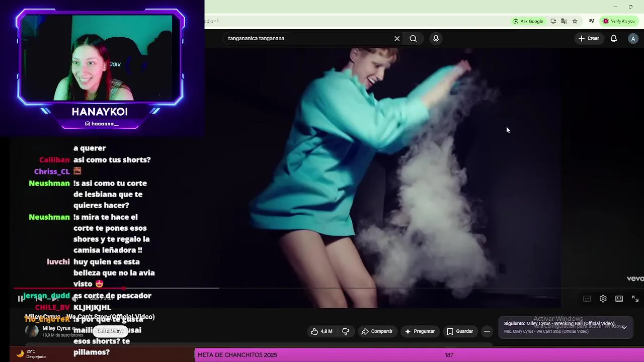Dislike the video with thumbs-down
The height and width of the screenshot is (362, 644).
click(346, 331)
